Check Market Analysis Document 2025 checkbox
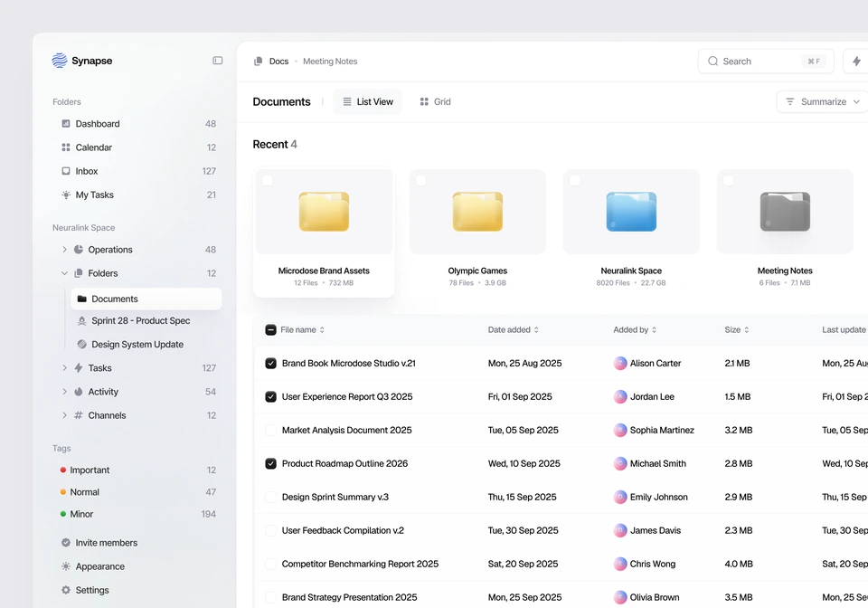868x608 pixels. (270, 431)
